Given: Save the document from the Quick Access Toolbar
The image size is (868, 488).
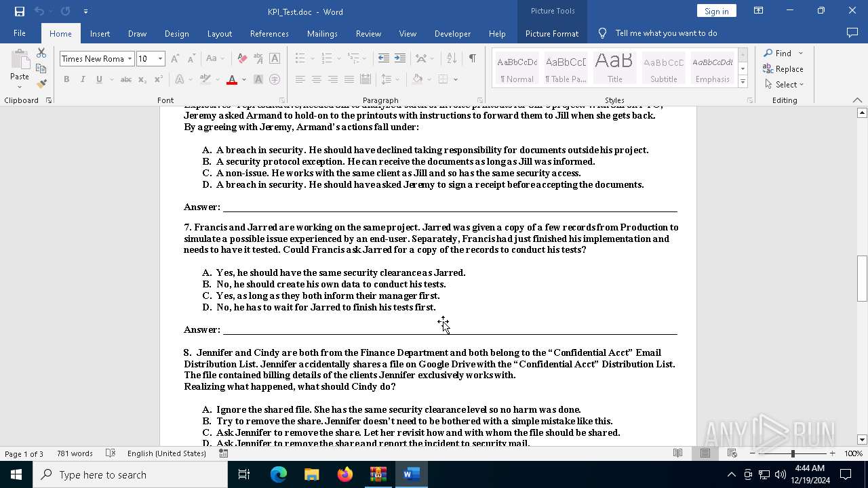Looking at the screenshot, I should 19,12.
